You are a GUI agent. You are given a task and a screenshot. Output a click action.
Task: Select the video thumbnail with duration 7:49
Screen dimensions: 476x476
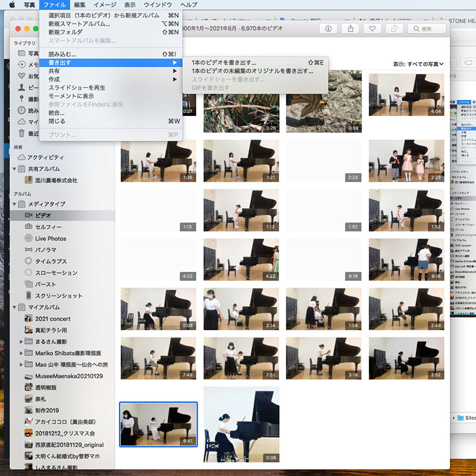tap(158, 358)
